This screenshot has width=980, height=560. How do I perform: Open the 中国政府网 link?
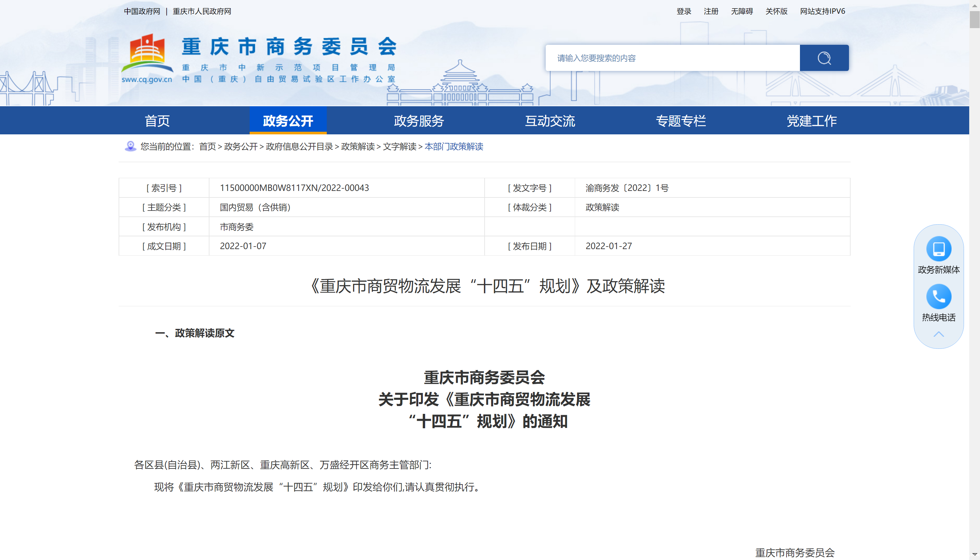[x=142, y=11]
